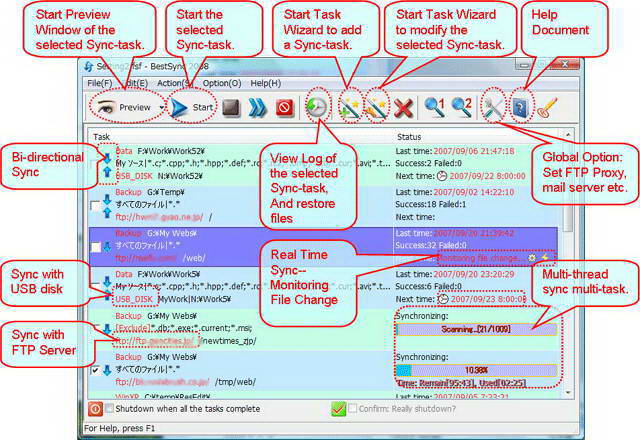Click the red prohibit-sign toolbar icon
Image resolution: width=640 pixels, height=440 pixels.
click(284, 108)
